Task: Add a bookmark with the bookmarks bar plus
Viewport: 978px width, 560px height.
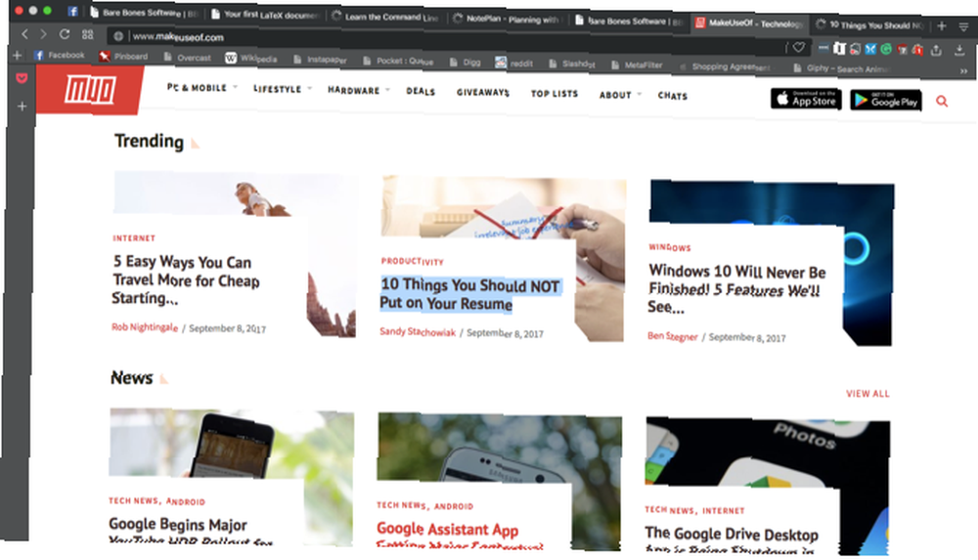Action: (x=17, y=56)
